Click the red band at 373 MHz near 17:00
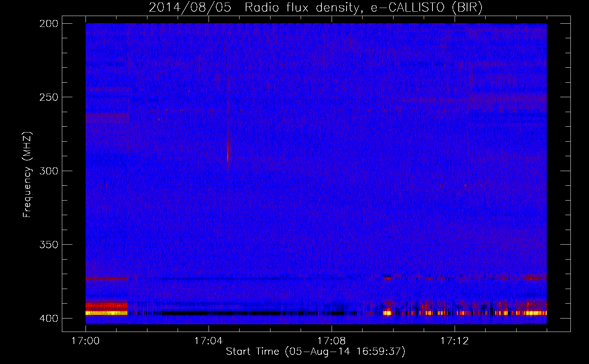This screenshot has height=364, width=589. click(107, 278)
